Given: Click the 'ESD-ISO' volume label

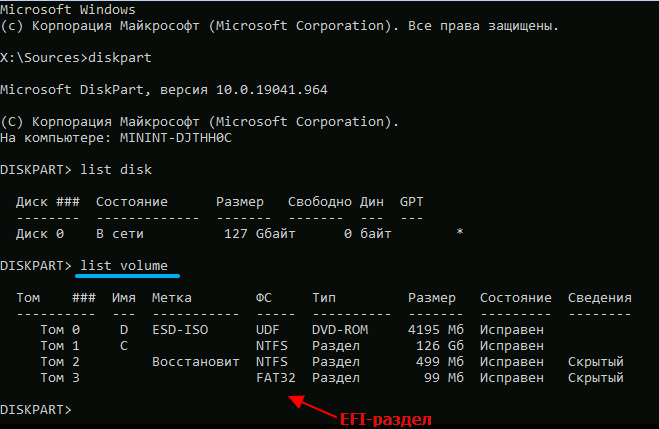Looking at the screenshot, I should (180, 329).
